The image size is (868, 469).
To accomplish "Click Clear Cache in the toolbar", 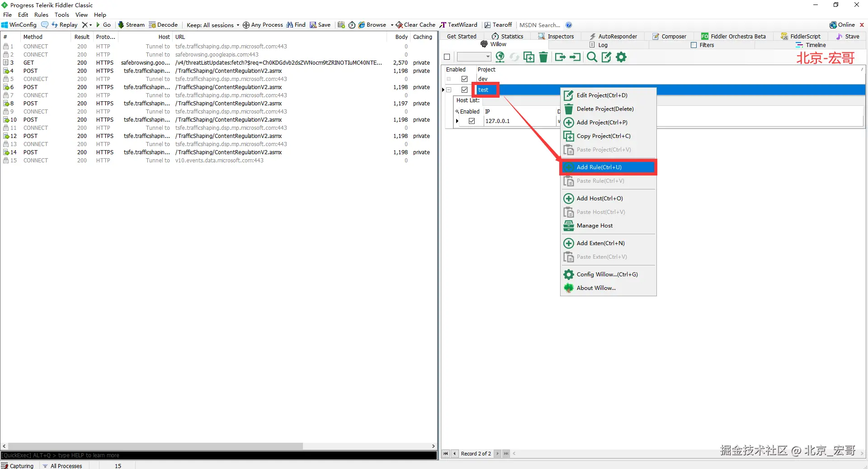I will click(415, 25).
